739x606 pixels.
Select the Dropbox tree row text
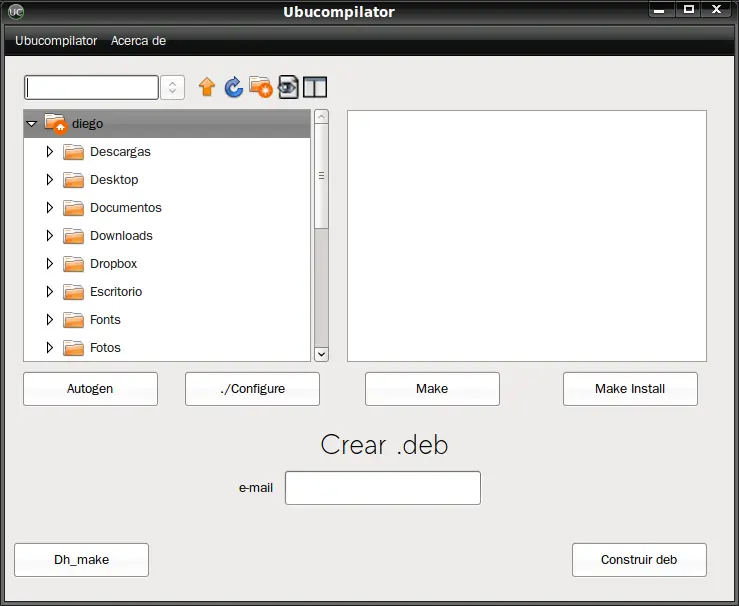click(x=114, y=263)
